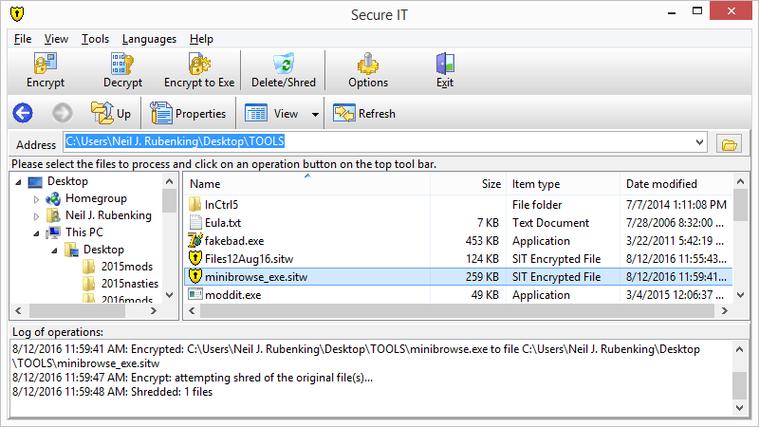Click the fakebad.exe application icon

[195, 240]
